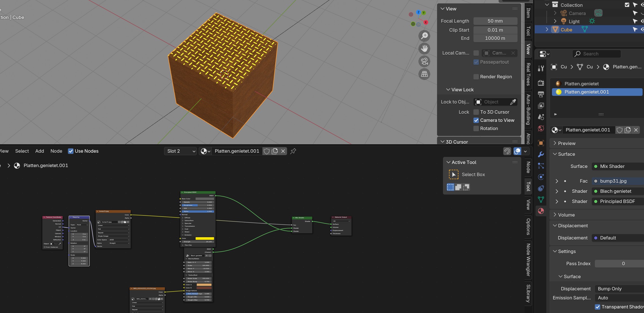Select the Platten.genietet material slot

tap(582, 84)
